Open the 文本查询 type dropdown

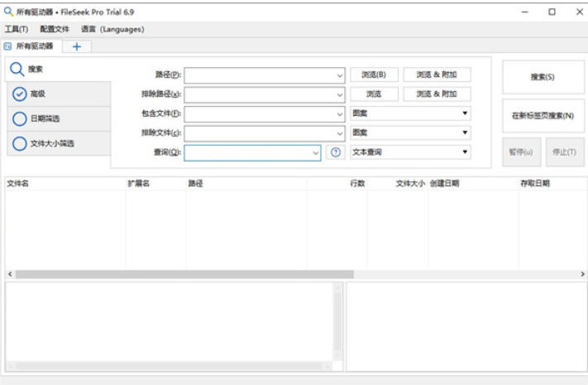click(x=410, y=152)
